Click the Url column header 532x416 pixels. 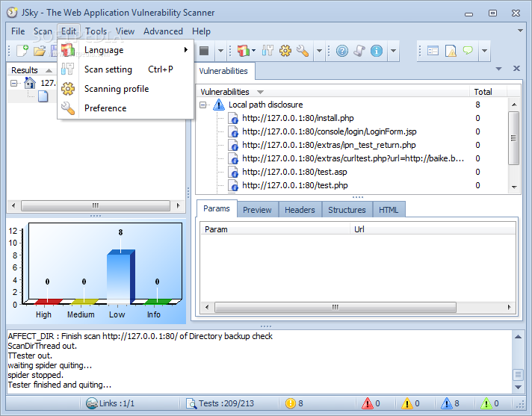[x=433, y=229]
